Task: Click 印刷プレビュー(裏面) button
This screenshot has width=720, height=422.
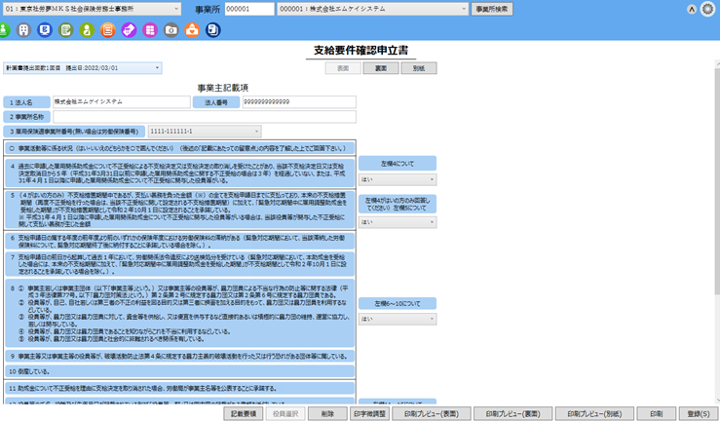Action: coord(513,414)
